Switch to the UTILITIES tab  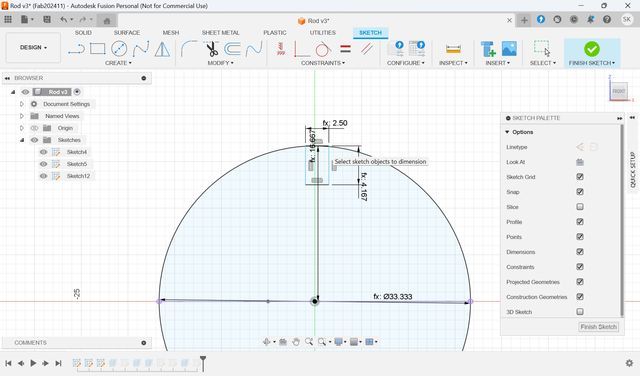[x=322, y=32]
